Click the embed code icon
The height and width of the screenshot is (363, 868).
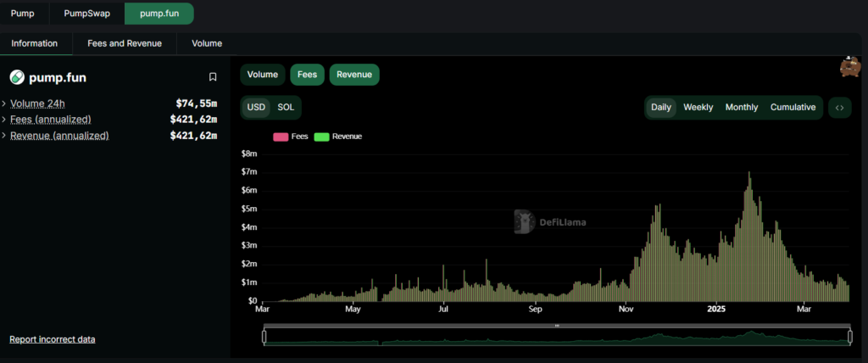click(839, 108)
